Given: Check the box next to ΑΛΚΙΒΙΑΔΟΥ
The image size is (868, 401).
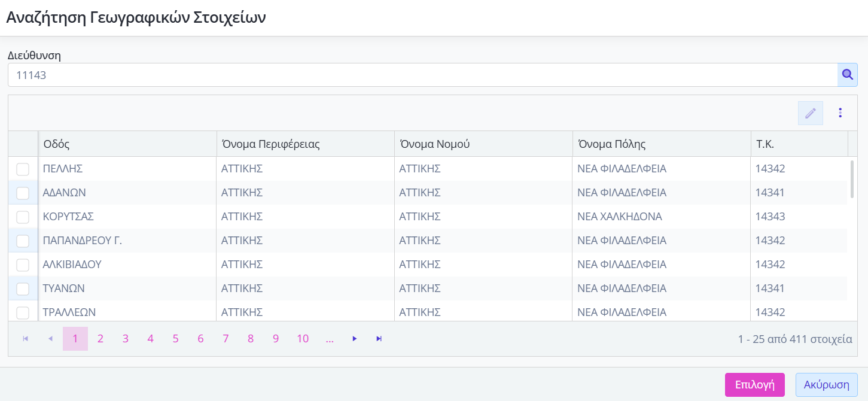Looking at the screenshot, I should coord(23,265).
